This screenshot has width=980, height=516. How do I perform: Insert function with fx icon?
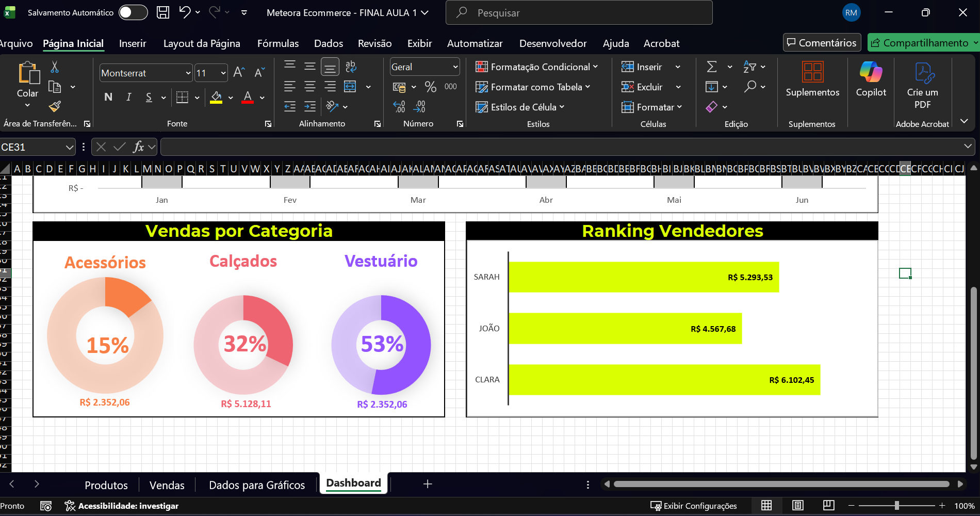pyautogui.click(x=138, y=147)
